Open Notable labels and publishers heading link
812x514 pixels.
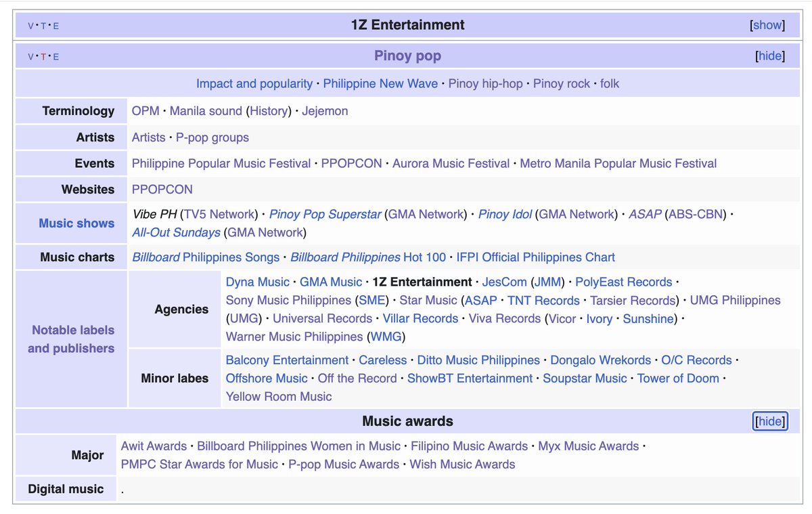71,339
